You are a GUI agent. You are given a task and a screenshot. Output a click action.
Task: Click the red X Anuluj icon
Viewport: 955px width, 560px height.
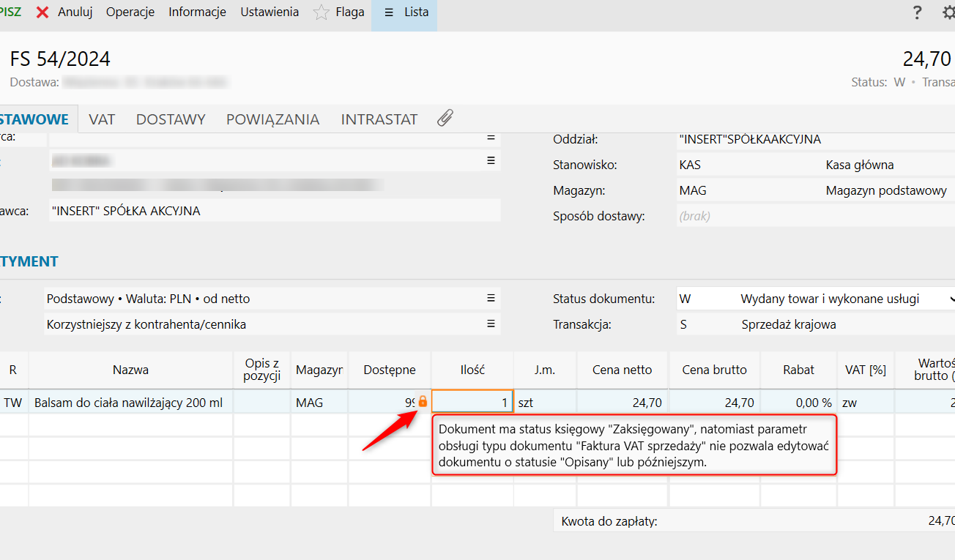pos(43,12)
